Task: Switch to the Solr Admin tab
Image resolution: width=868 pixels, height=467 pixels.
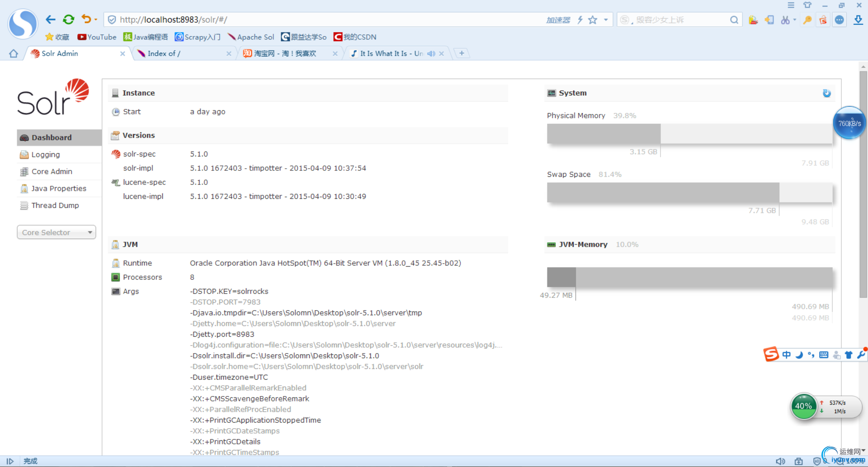Action: pyautogui.click(x=77, y=53)
